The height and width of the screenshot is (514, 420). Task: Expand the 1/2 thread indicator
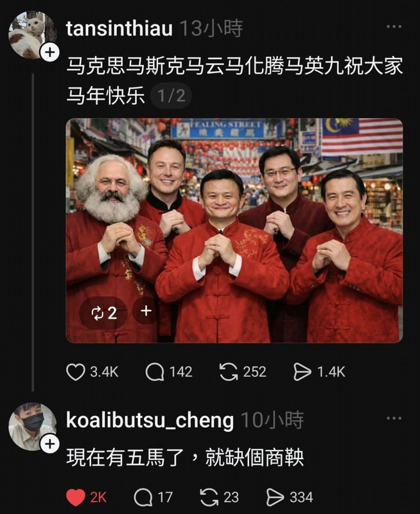pos(171,96)
